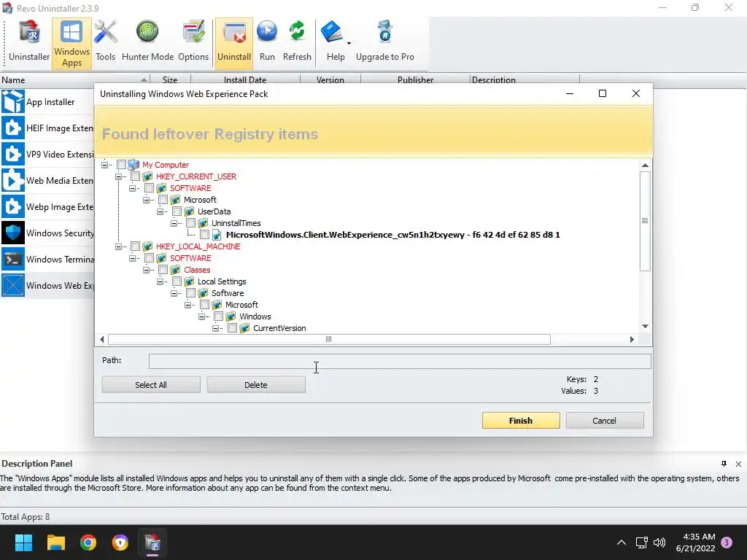Check the UninstallTimes checkbox
Viewport: 747px width, 560px height.
pyautogui.click(x=190, y=223)
